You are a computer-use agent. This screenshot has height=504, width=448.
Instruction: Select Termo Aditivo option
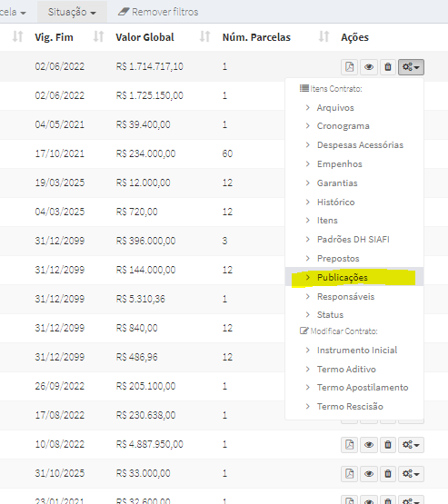pos(346,369)
